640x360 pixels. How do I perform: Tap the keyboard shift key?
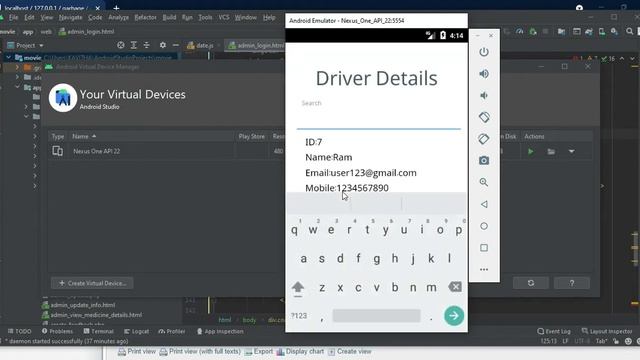(x=298, y=288)
